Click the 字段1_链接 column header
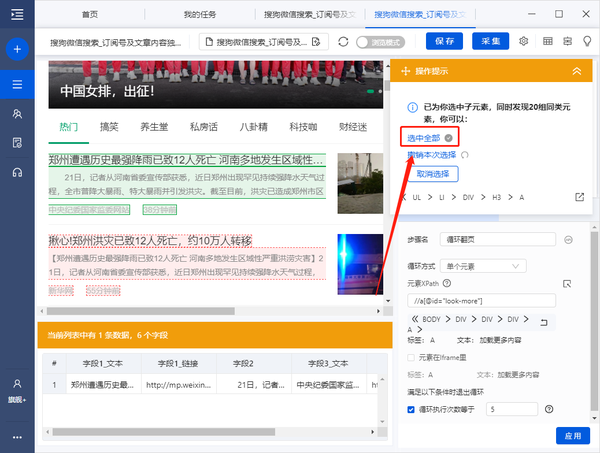Image resolution: width=600 pixels, height=453 pixels. (x=178, y=363)
